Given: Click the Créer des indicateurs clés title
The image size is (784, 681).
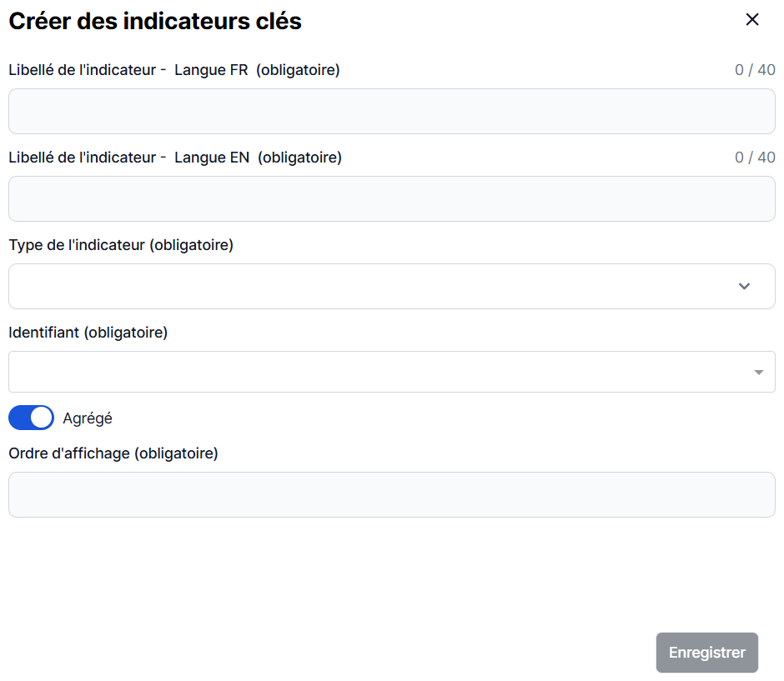Looking at the screenshot, I should [x=155, y=22].
